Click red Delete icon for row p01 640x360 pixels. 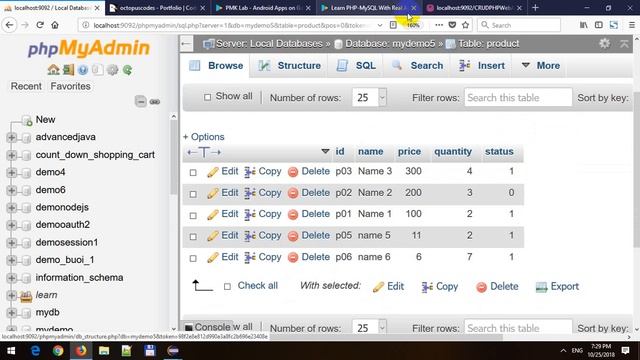293,214
